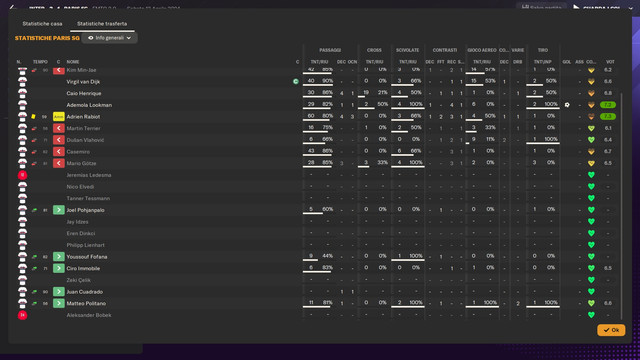Select the Statistiche trasferta tab
The height and width of the screenshot is (360, 640).
click(x=102, y=24)
